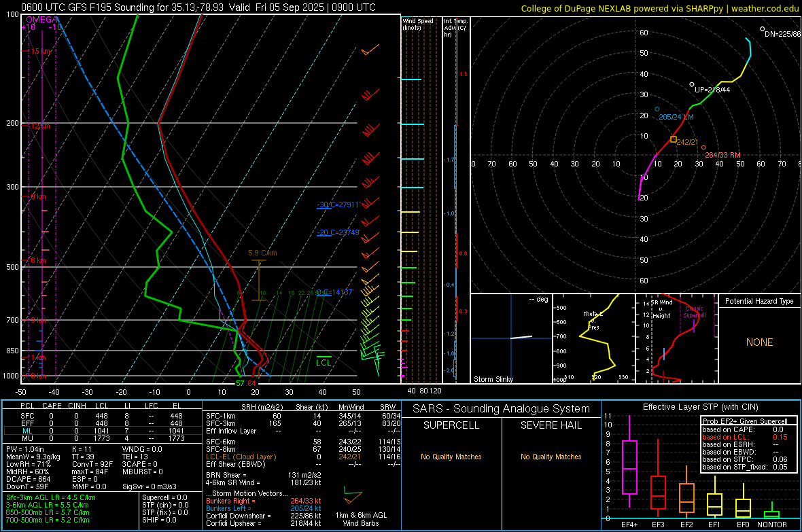802x532 pixels.
Task: Click the 15 km height marker
Action: pyautogui.click(x=40, y=51)
